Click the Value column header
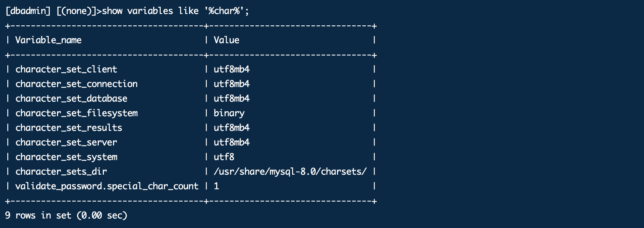 click(226, 40)
